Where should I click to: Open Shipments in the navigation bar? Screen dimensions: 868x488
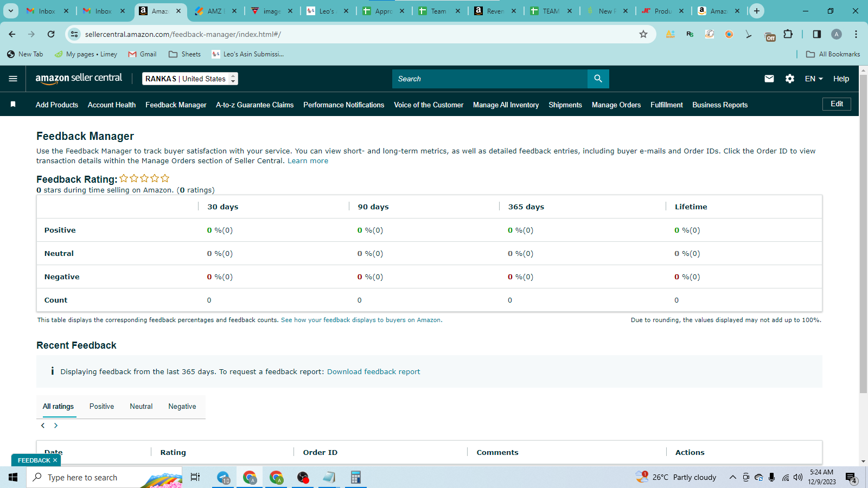tap(565, 105)
